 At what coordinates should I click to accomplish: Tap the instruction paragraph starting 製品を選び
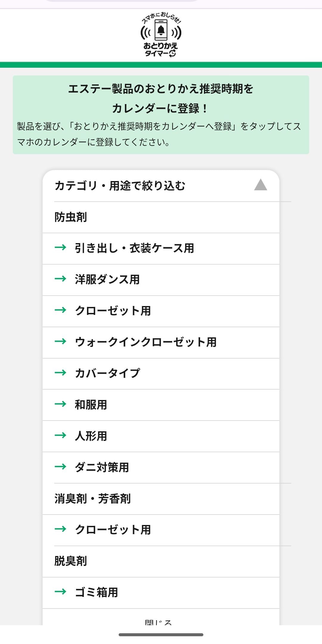(x=159, y=134)
